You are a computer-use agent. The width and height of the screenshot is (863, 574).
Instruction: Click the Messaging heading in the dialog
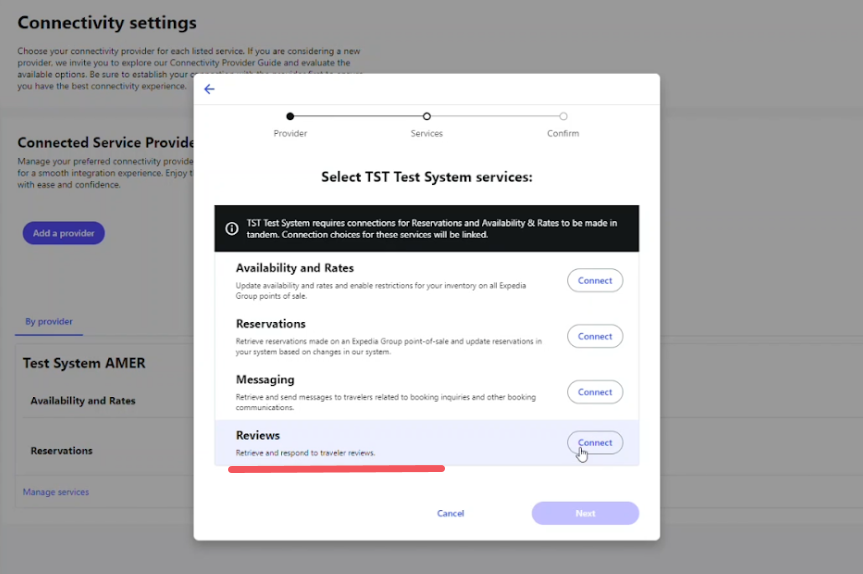pyautogui.click(x=265, y=380)
